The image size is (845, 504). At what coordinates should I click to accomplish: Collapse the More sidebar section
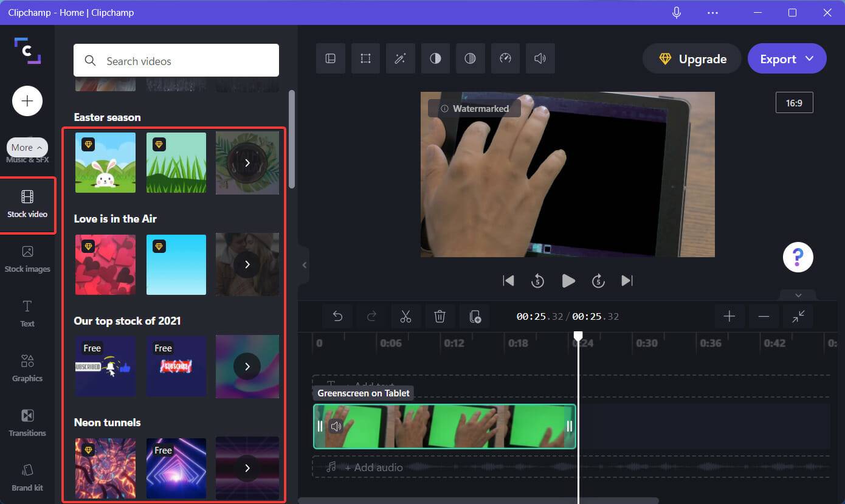pos(27,147)
